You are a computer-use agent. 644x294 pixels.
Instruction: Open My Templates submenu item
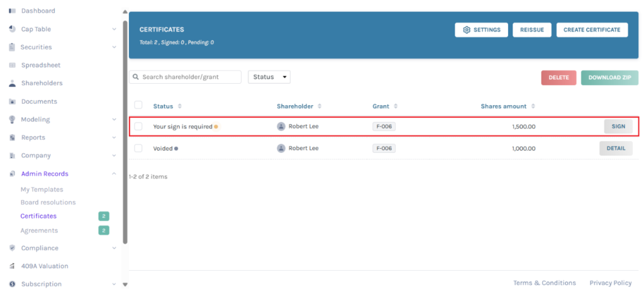click(42, 189)
